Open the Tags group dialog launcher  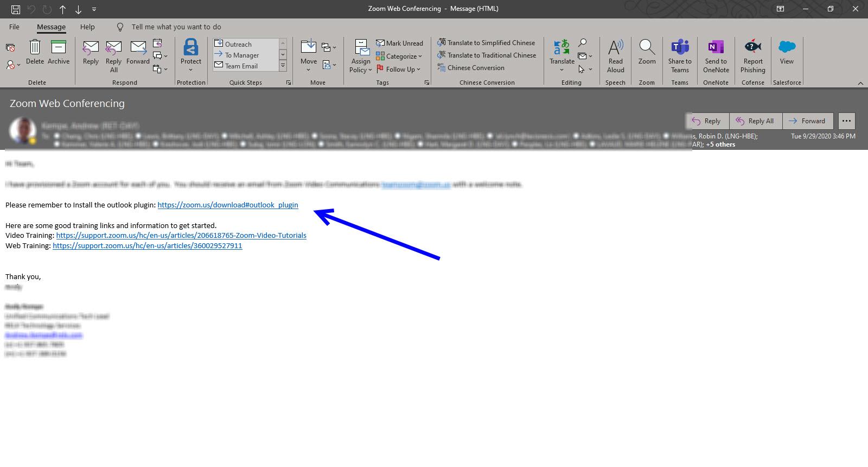tap(427, 83)
